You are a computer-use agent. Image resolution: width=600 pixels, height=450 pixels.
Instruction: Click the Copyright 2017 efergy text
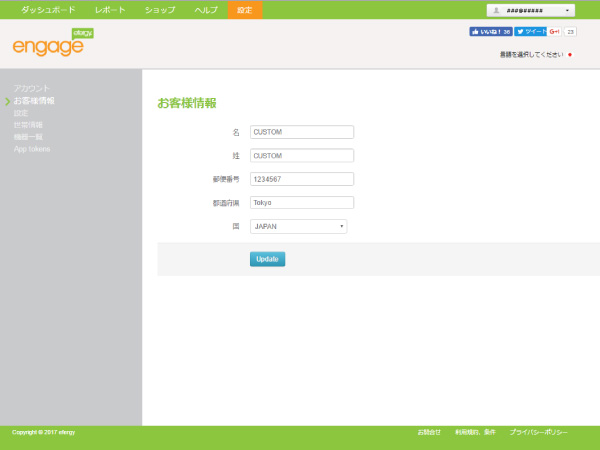point(43,432)
